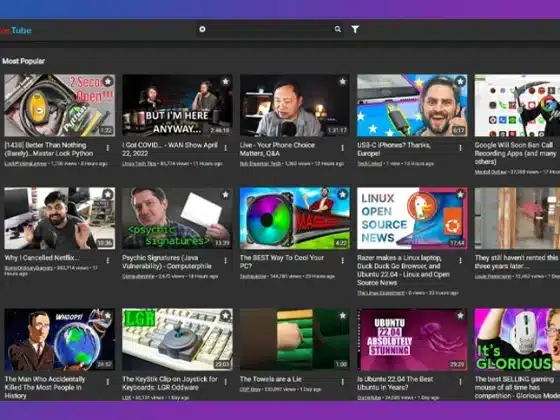Open title Psychic Signatures (Java Vulnerability)
The image size is (560, 420).
tap(167, 262)
